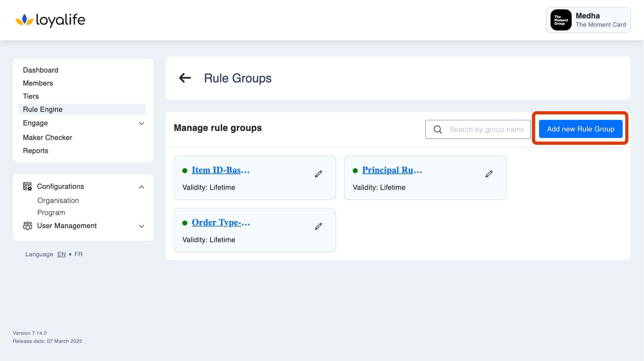644x361 pixels.
Task: Click the back arrow beside Rule Groups
Action: pos(185,78)
